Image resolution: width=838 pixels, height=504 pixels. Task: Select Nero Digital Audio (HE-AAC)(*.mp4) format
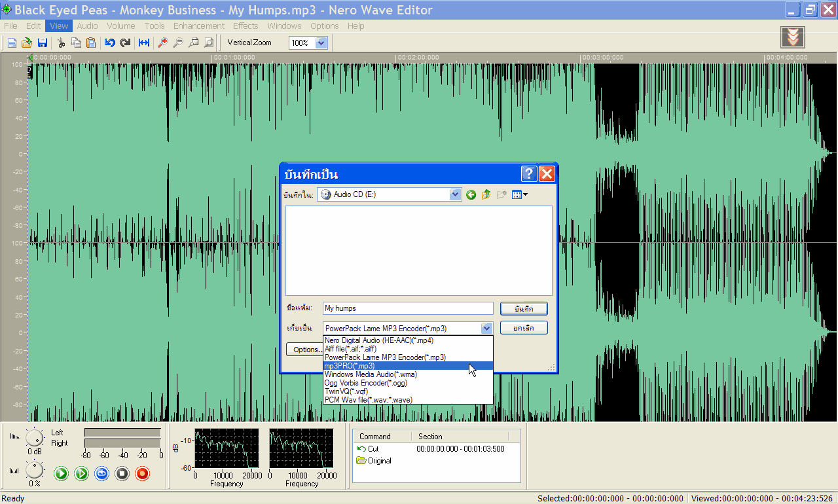(408, 340)
